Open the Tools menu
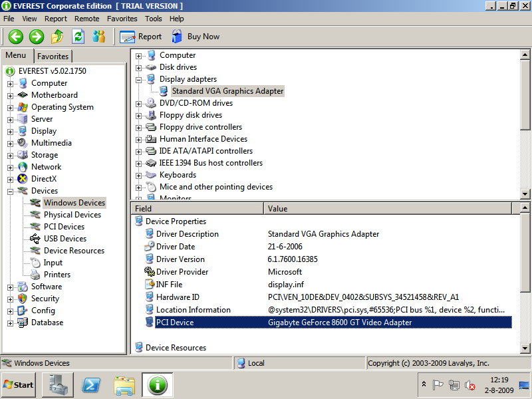The height and width of the screenshot is (399, 532). [154, 19]
